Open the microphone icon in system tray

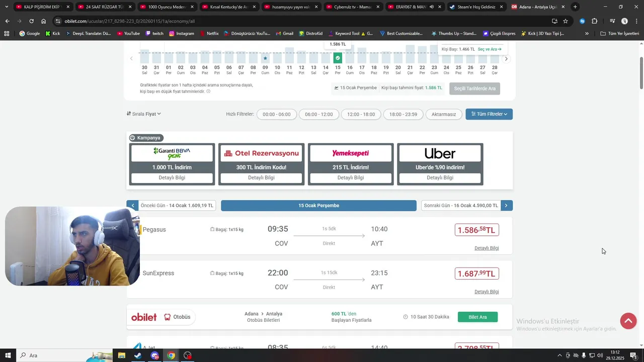tap(584, 355)
